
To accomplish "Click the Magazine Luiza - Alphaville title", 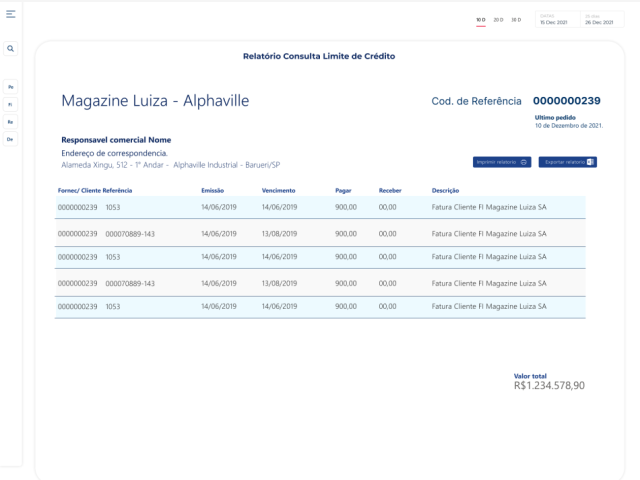I will pyautogui.click(x=155, y=101).
